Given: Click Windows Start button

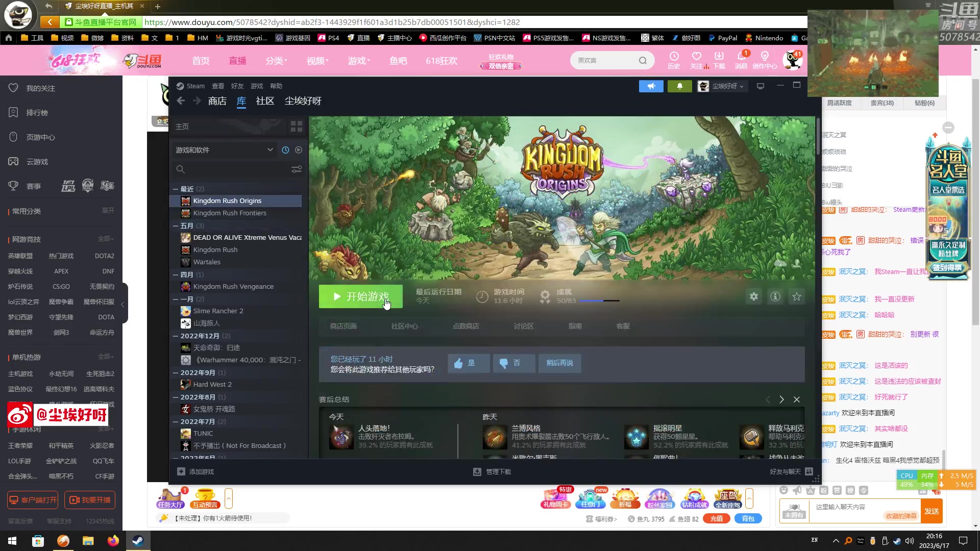Looking at the screenshot, I should click(12, 541).
